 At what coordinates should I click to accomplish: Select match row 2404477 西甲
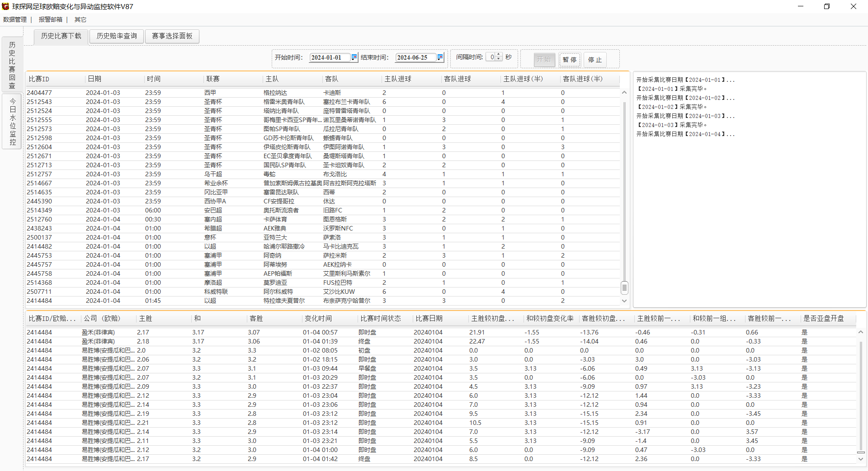323,93
